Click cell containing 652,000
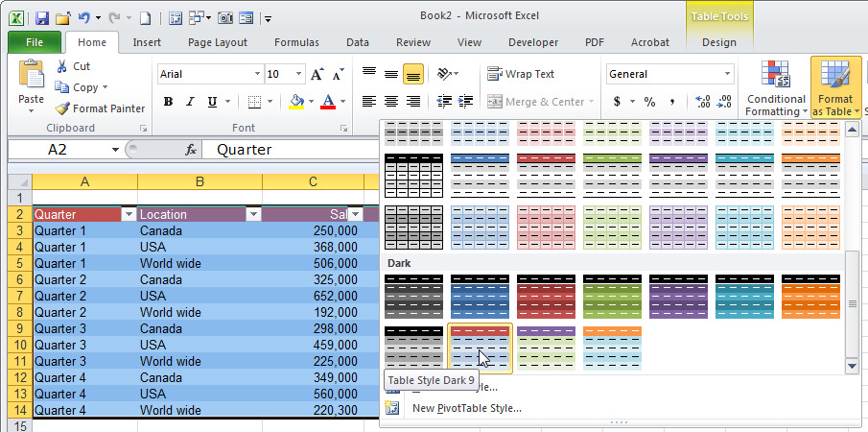Viewport: 868px width, 432px height. pos(314,297)
